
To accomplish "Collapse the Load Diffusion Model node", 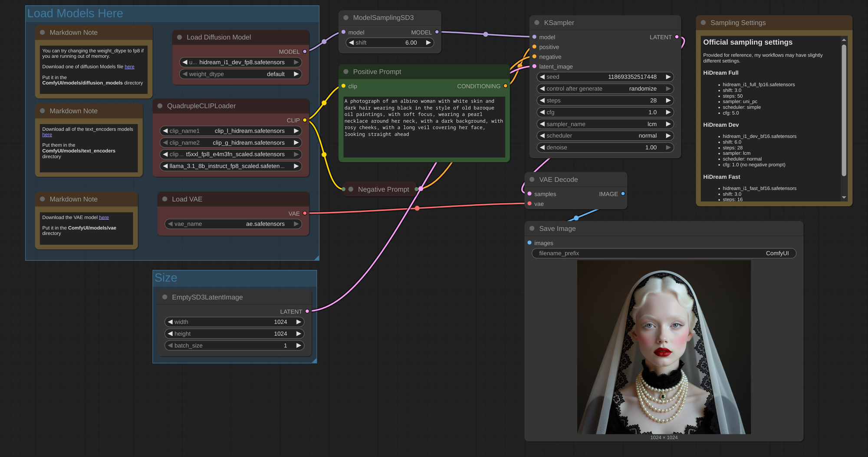I will pyautogui.click(x=179, y=37).
